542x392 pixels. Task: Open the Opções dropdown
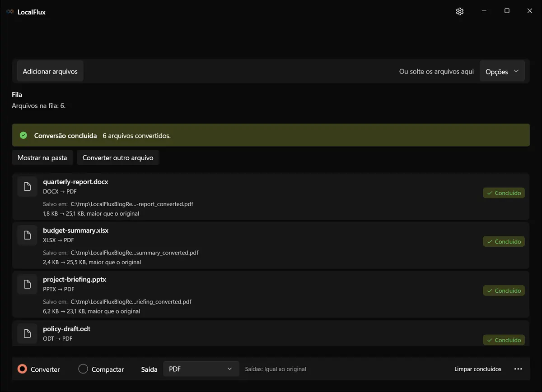click(x=502, y=71)
